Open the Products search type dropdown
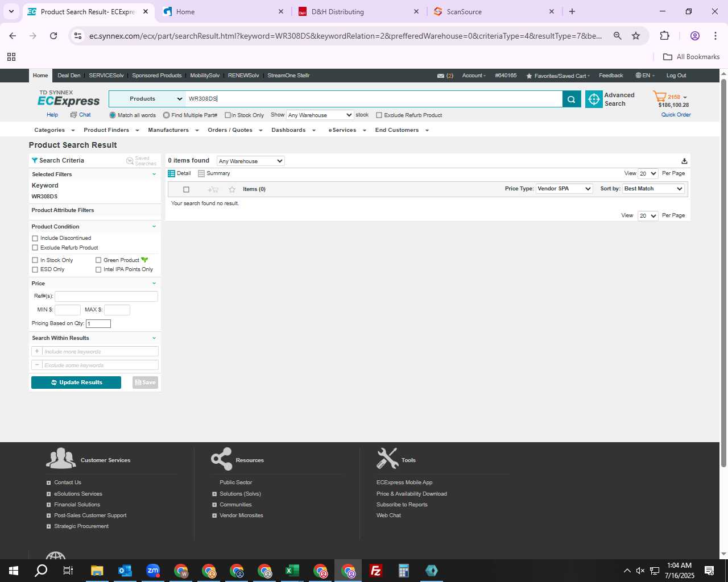728x582 pixels. [147, 99]
